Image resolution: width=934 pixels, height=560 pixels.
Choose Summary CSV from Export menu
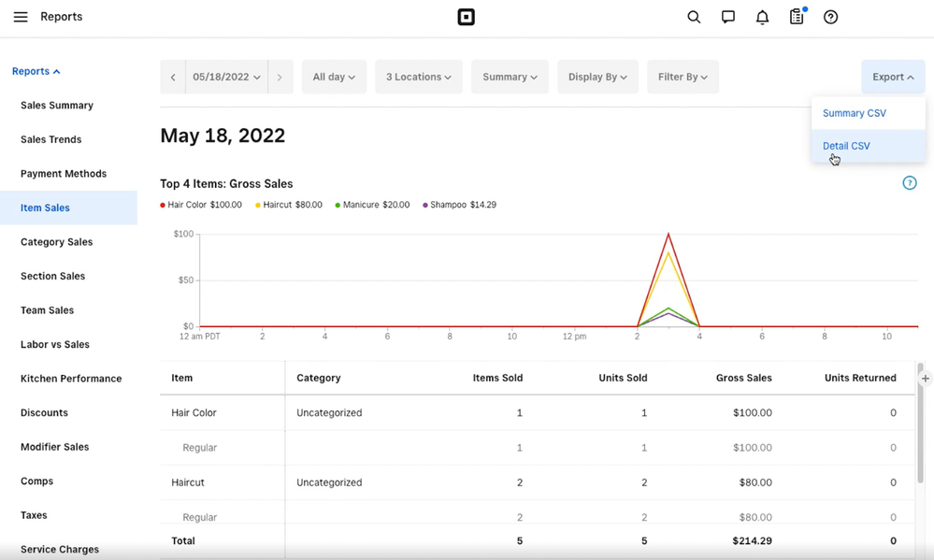pos(854,113)
